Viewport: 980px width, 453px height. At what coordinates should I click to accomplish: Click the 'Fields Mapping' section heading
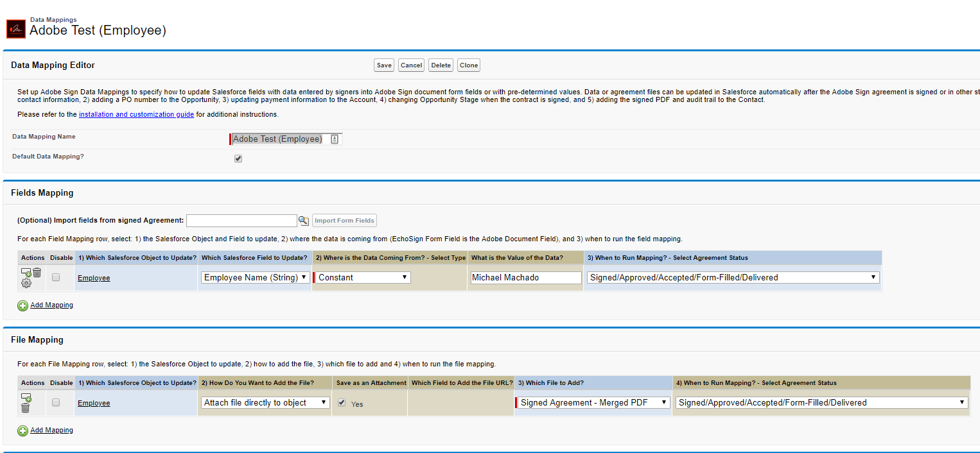point(42,192)
